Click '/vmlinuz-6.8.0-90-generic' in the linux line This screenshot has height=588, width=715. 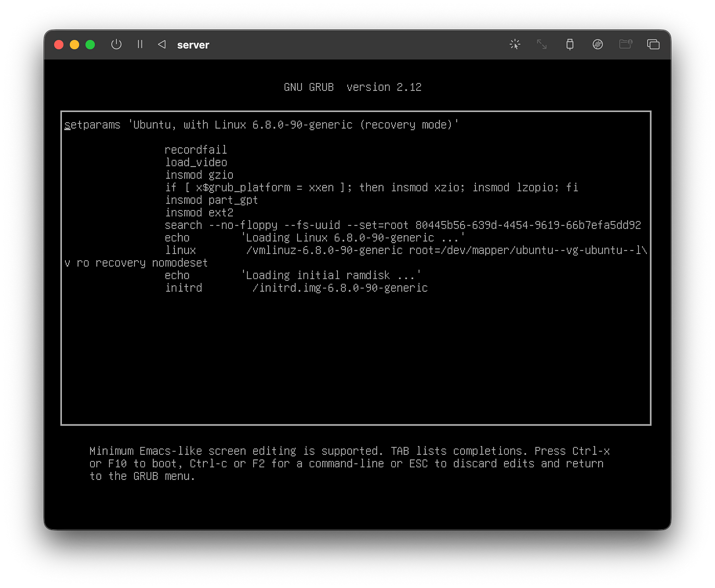pyautogui.click(x=324, y=251)
